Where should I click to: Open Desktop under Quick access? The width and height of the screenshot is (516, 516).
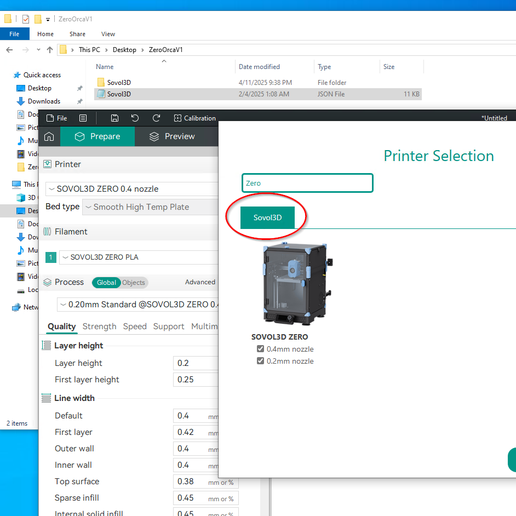coord(39,88)
